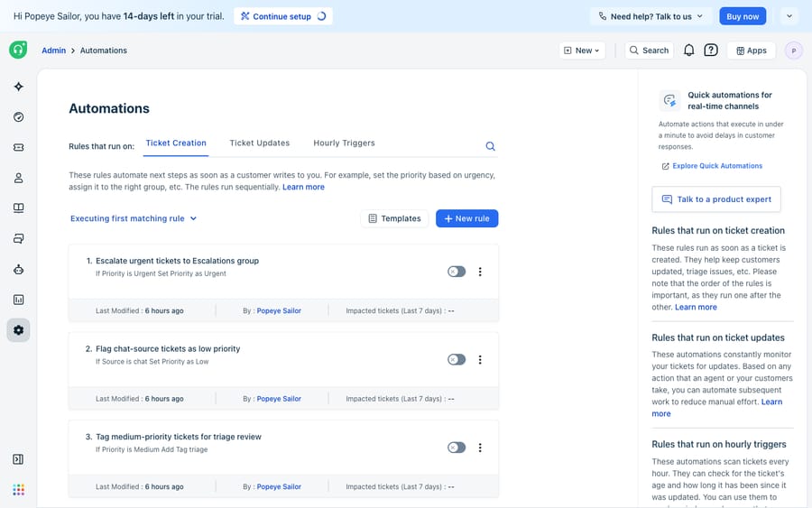This screenshot has height=508, width=812.
Task: Open the Analytics chart icon in sidebar
Action: (x=19, y=300)
